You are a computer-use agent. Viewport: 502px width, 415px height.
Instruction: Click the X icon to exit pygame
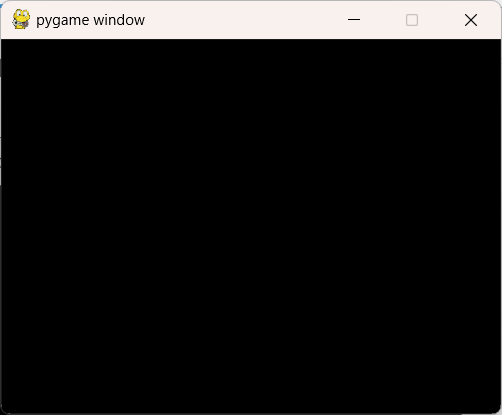pos(471,20)
